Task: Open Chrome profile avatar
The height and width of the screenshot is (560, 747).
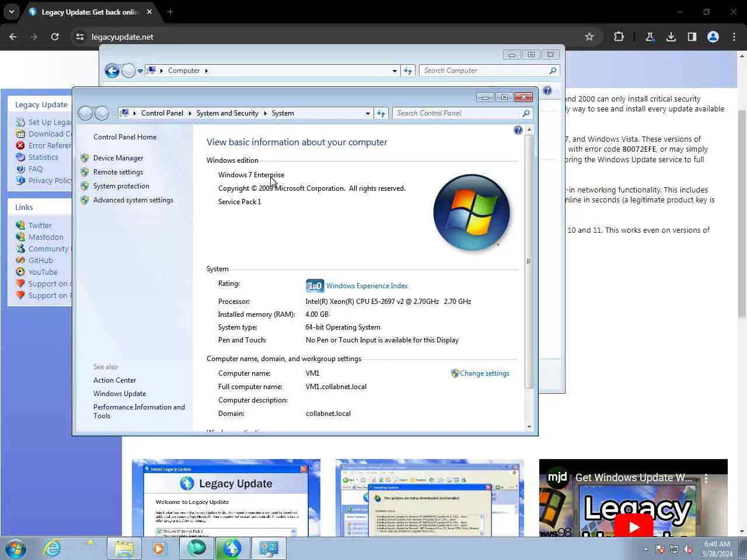Action: [713, 37]
